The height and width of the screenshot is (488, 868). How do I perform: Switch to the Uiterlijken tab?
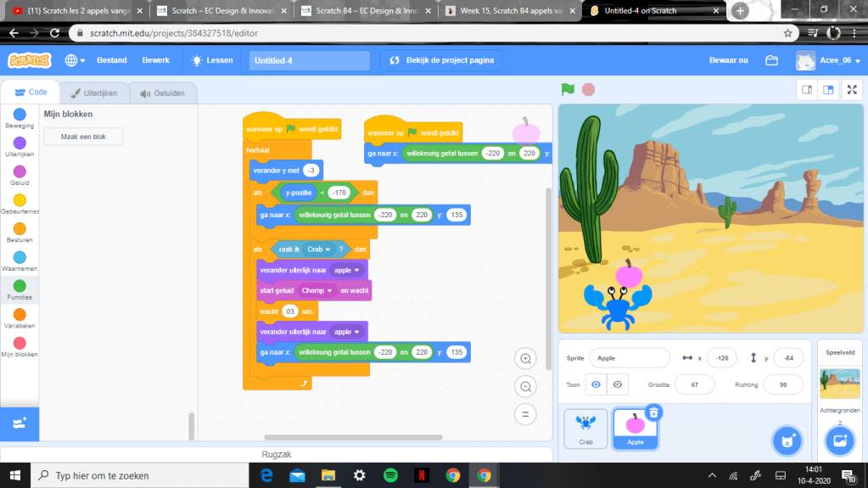point(94,93)
